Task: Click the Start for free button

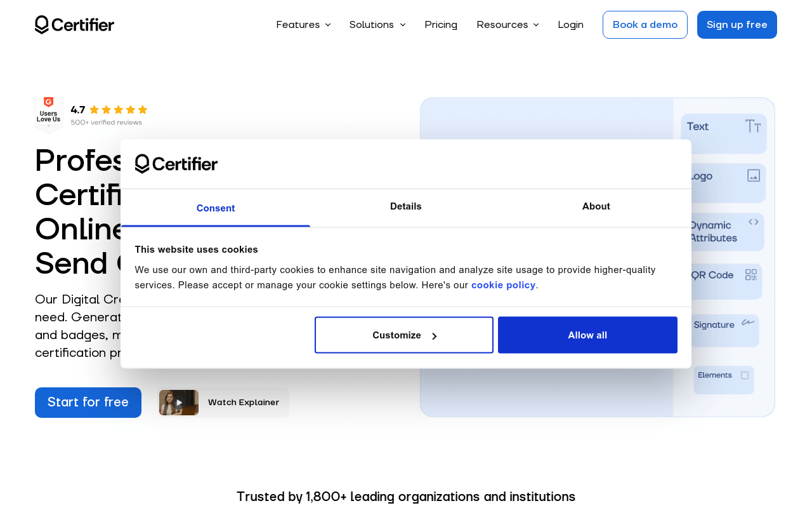Action: click(x=88, y=403)
